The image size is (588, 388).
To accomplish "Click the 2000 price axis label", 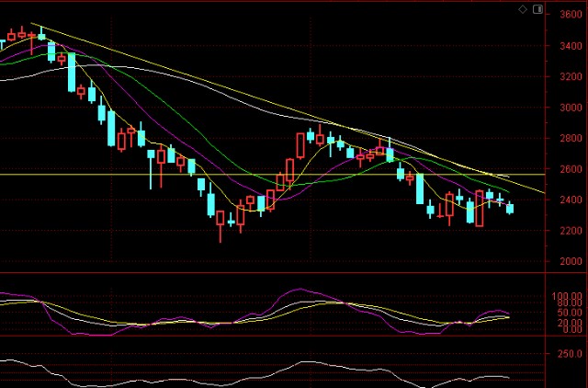I will [x=570, y=262].
